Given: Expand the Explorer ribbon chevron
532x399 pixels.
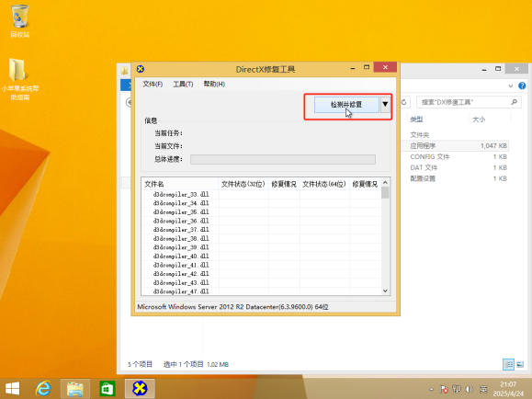Looking at the screenshot, I should point(510,85).
